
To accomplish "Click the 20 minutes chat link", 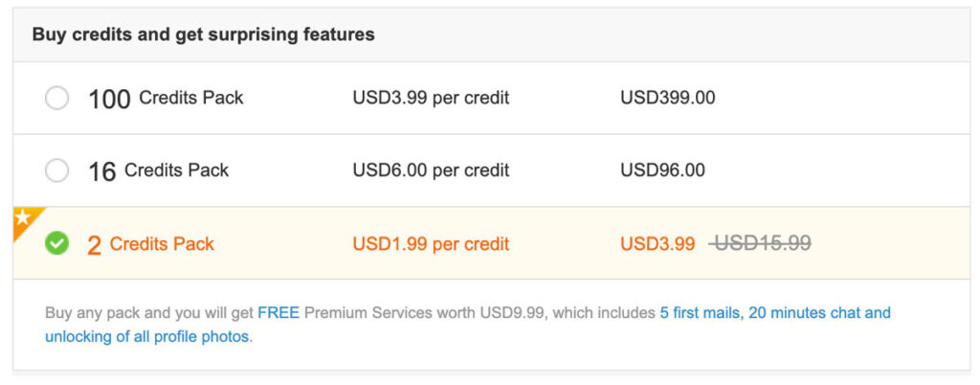I will [x=819, y=313].
